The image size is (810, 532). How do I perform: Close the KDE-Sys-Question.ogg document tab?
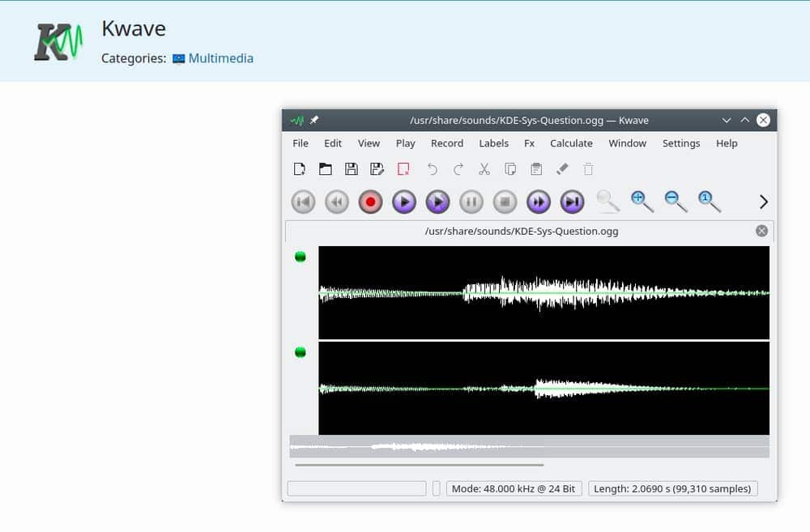761,231
